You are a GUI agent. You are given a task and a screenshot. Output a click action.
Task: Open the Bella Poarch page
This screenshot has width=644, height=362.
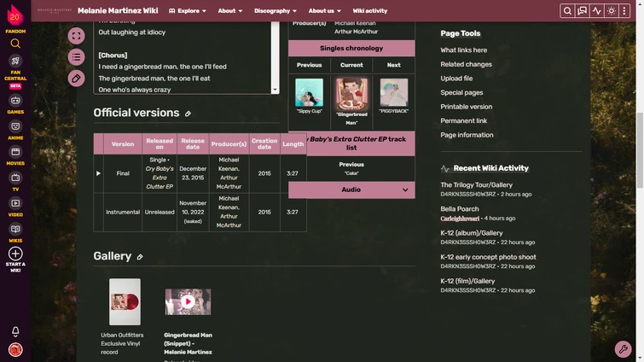tap(460, 209)
